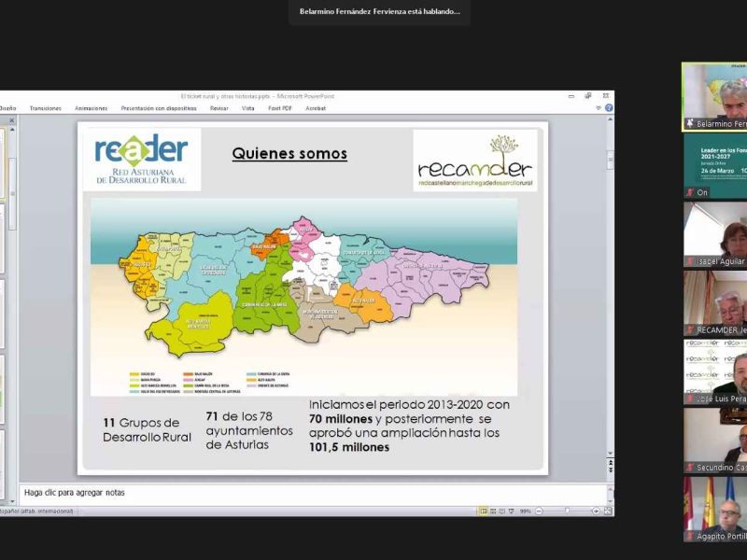Go to previous slide double-arrow button
The image size is (747, 560).
tap(610, 462)
